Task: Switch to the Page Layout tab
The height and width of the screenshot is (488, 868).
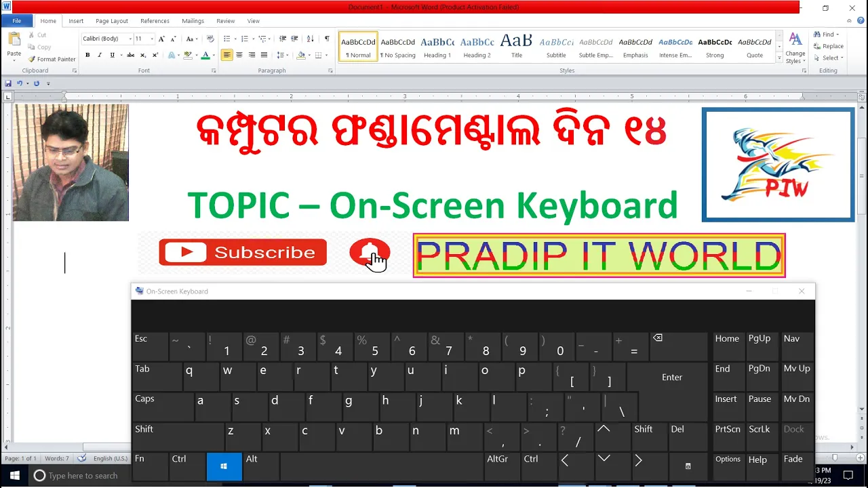Action: tap(112, 21)
